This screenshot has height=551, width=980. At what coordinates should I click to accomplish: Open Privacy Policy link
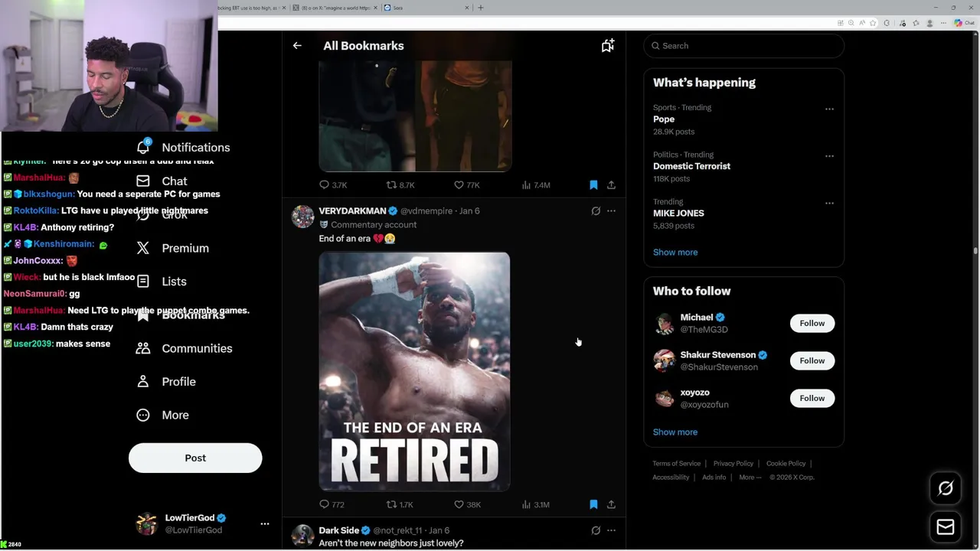click(733, 464)
